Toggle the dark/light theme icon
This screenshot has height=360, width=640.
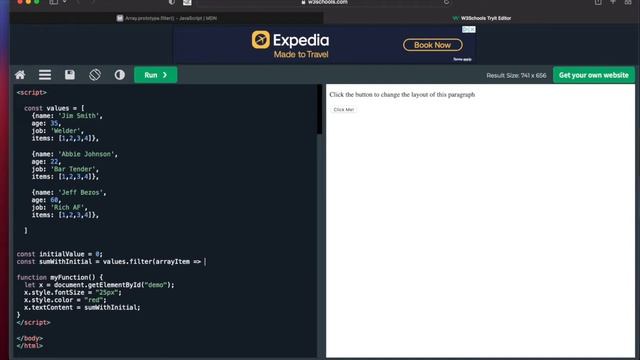tap(120, 75)
